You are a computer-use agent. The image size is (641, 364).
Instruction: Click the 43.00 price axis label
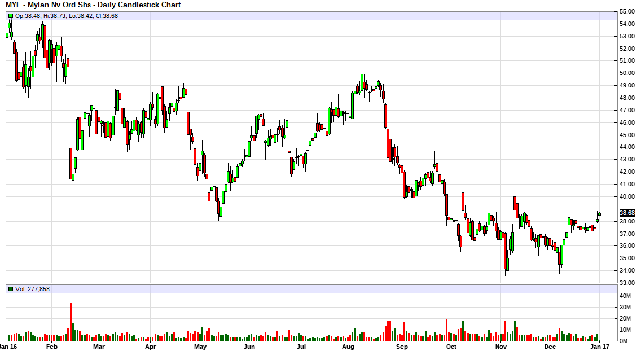(627, 160)
